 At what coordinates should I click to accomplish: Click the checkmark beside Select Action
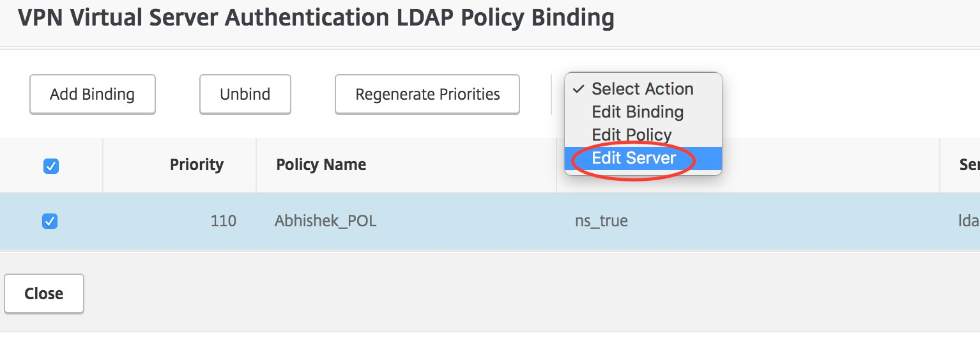coord(579,89)
